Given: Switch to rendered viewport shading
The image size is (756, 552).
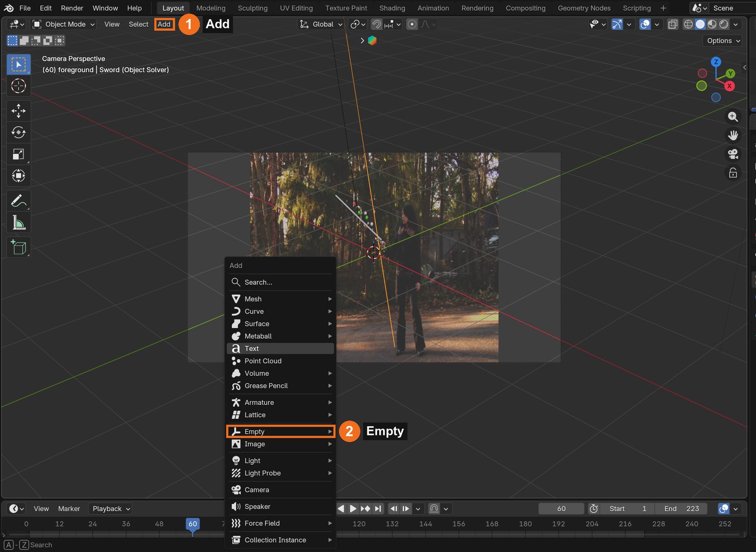Looking at the screenshot, I should [724, 24].
